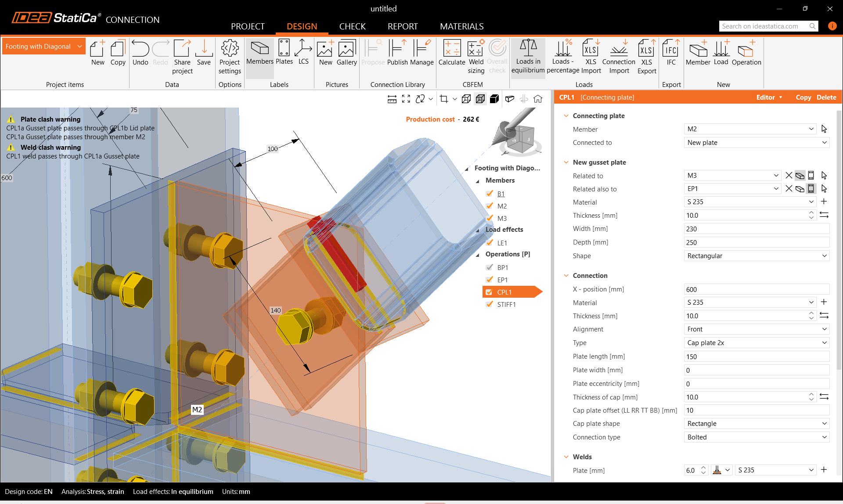Screen dimensions: 843x504
Task: Open the pictures Gallery
Action: [346, 53]
